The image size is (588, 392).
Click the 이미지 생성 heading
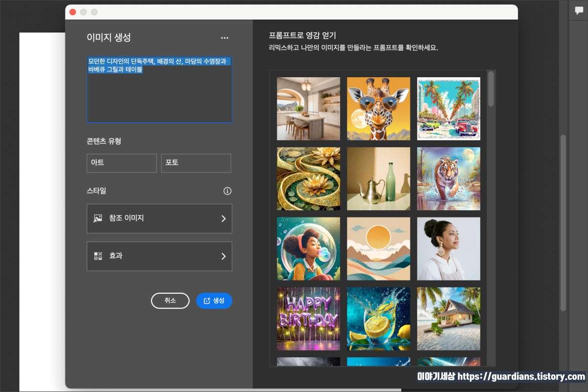109,38
